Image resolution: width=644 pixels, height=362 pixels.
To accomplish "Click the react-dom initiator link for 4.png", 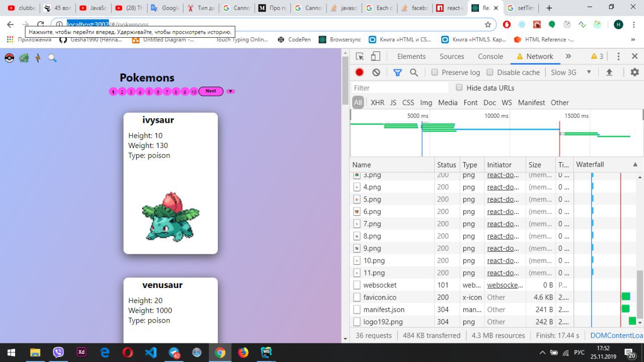I will [x=503, y=187].
